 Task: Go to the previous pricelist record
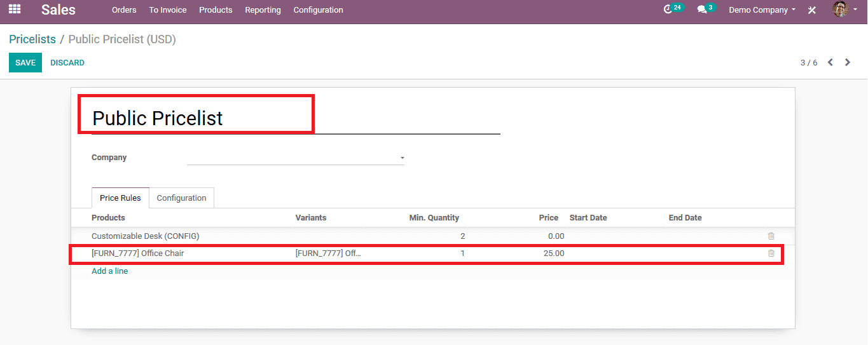pyautogui.click(x=830, y=62)
